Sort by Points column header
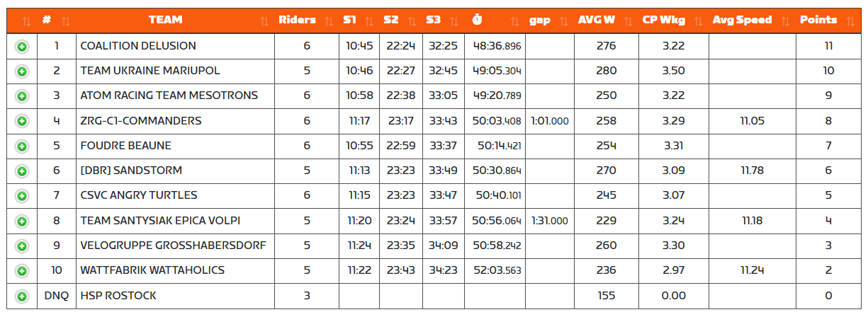This screenshot has width=868, height=317. (818, 21)
